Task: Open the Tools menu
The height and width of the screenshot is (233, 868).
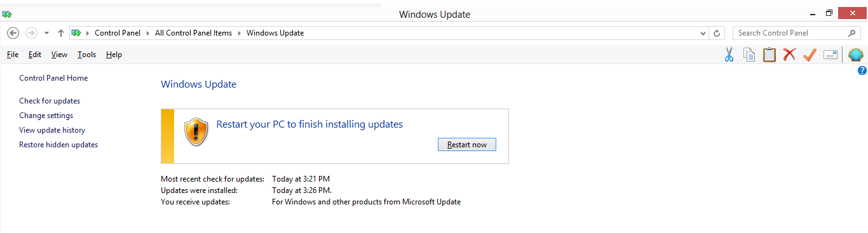Action: [86, 55]
